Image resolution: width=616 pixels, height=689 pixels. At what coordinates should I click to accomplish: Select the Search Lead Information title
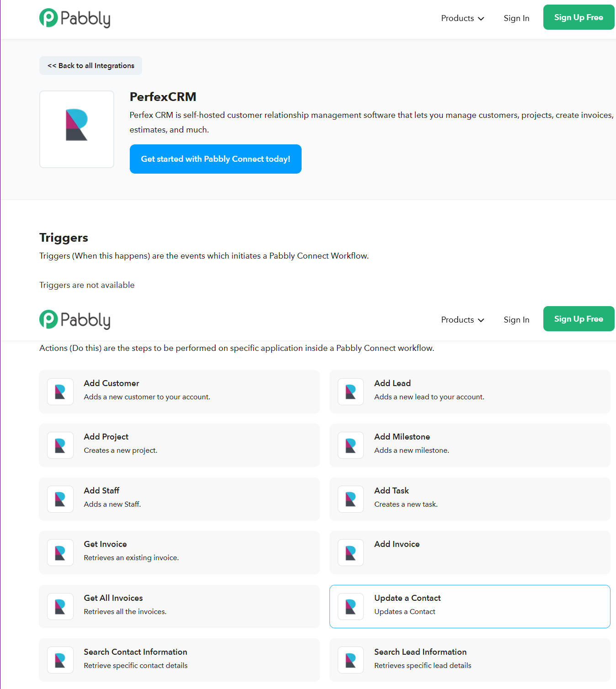pos(420,652)
